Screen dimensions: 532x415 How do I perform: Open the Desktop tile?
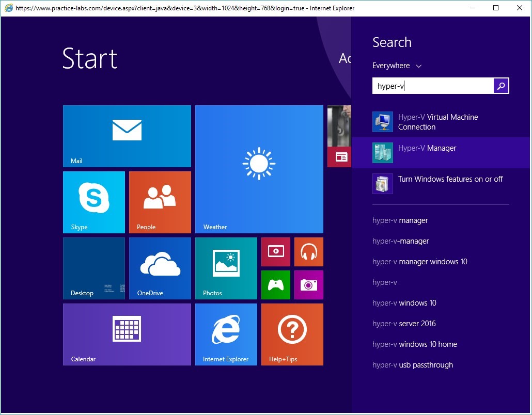tap(93, 268)
